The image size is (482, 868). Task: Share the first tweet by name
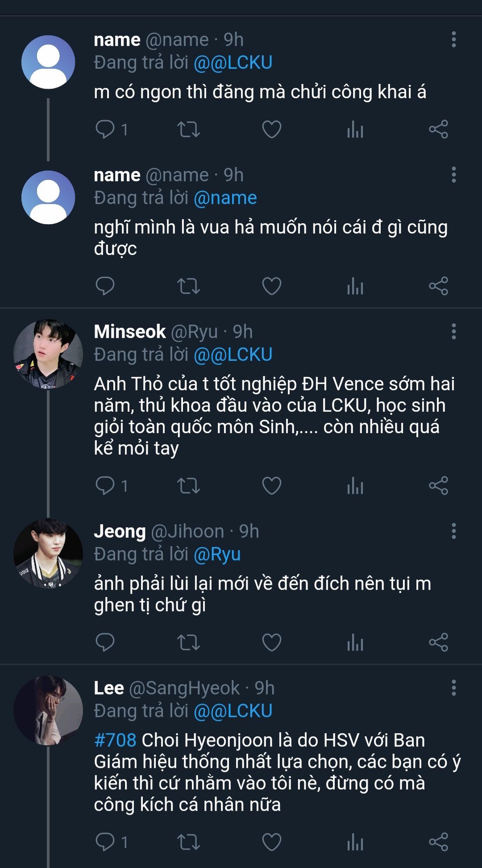[438, 129]
